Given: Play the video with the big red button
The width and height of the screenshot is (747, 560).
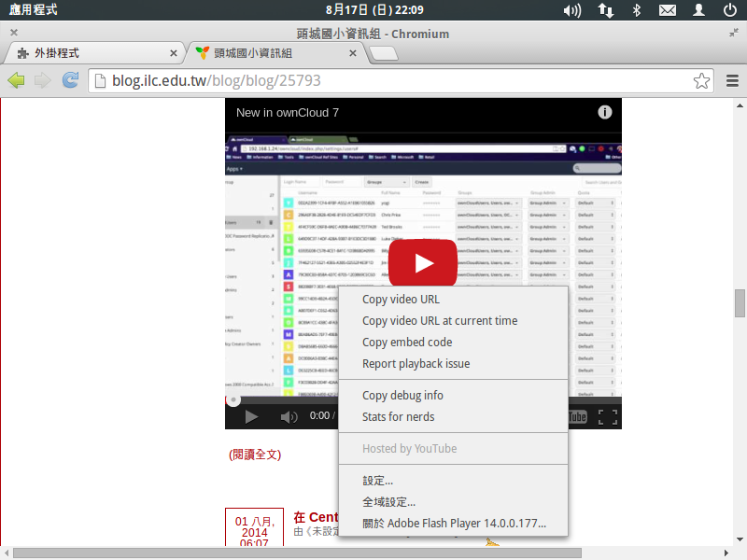Looking at the screenshot, I should [x=423, y=263].
